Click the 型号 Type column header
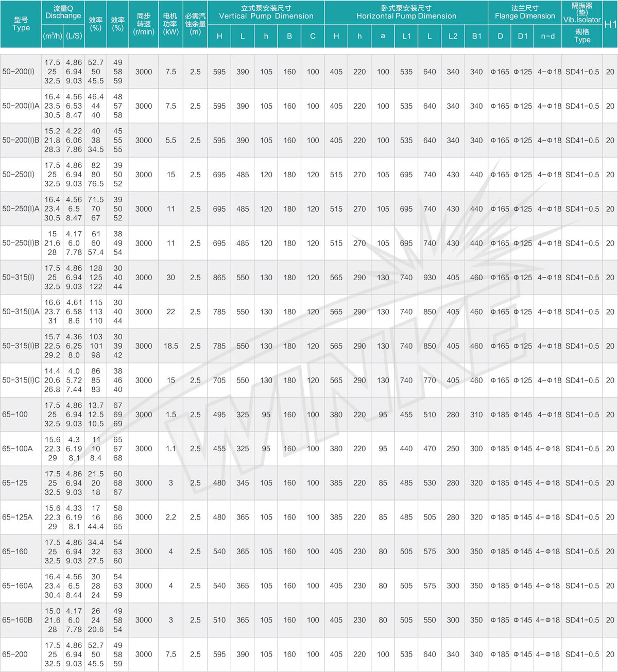The image size is (618, 672). 21,24
